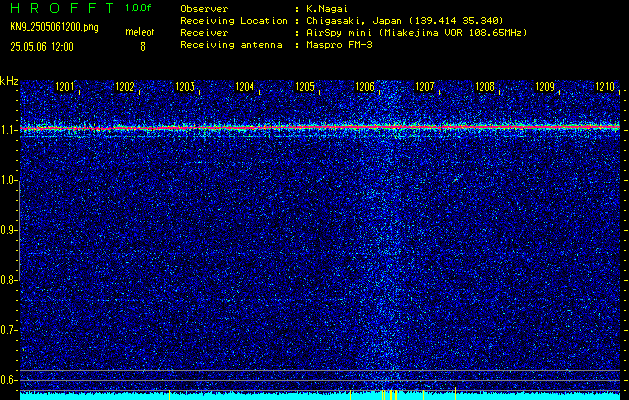Click the 1.1 frequency axis label
629x400 pixels.
tap(8, 130)
